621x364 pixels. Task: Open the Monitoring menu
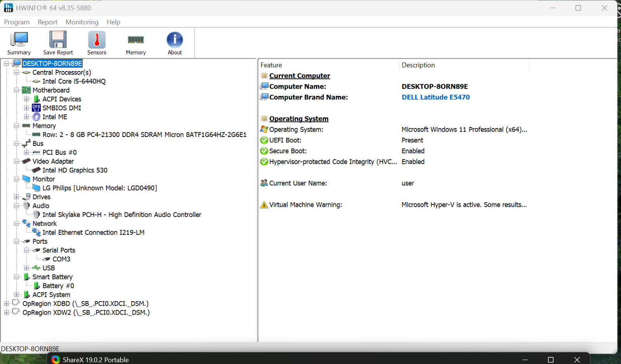click(x=82, y=22)
